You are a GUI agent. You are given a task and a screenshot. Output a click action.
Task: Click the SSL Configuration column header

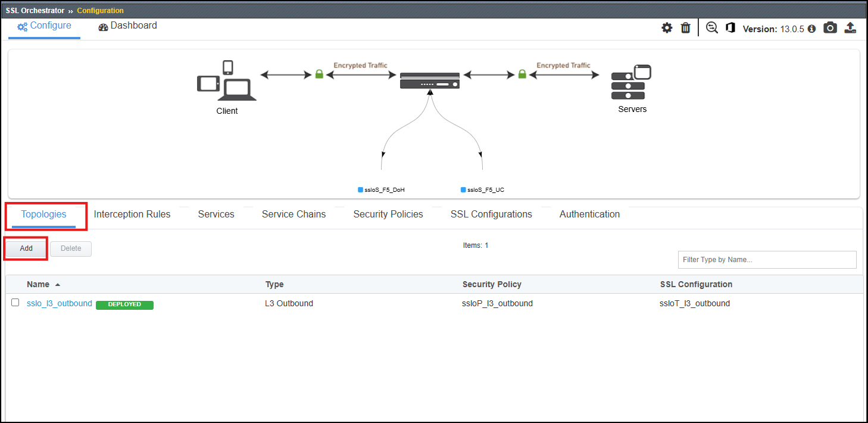click(696, 284)
